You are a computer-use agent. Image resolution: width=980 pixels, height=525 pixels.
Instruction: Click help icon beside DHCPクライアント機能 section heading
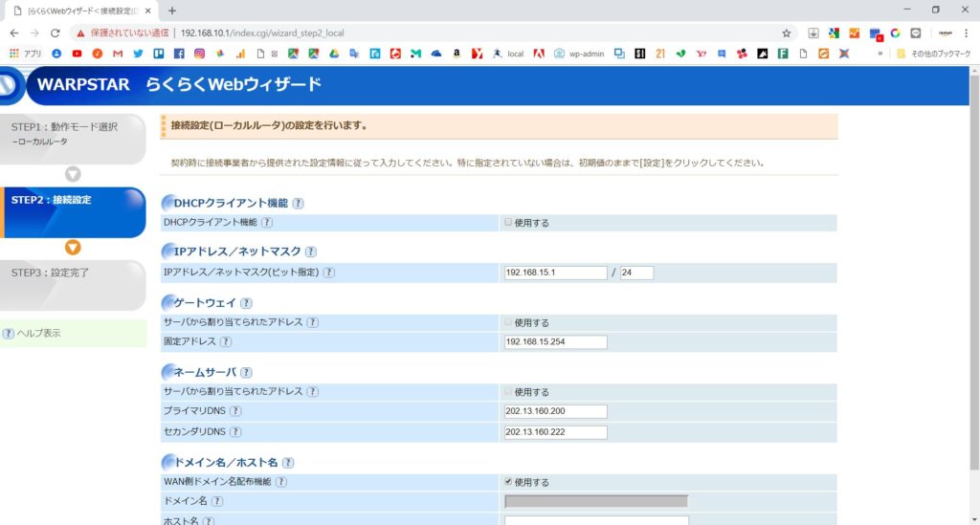(x=299, y=203)
